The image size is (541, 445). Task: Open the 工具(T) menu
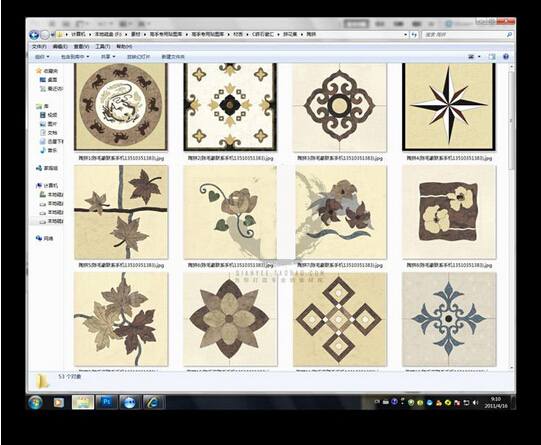(102, 47)
